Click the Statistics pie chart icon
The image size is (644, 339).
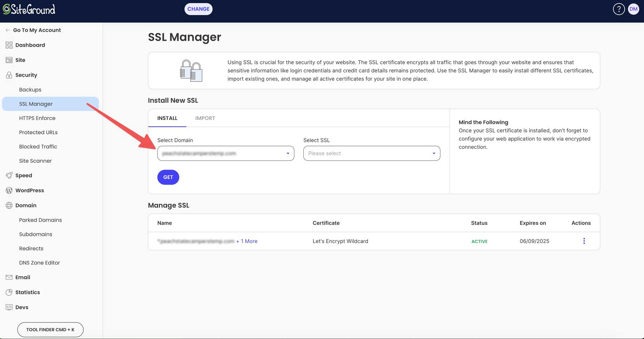[x=9, y=292]
